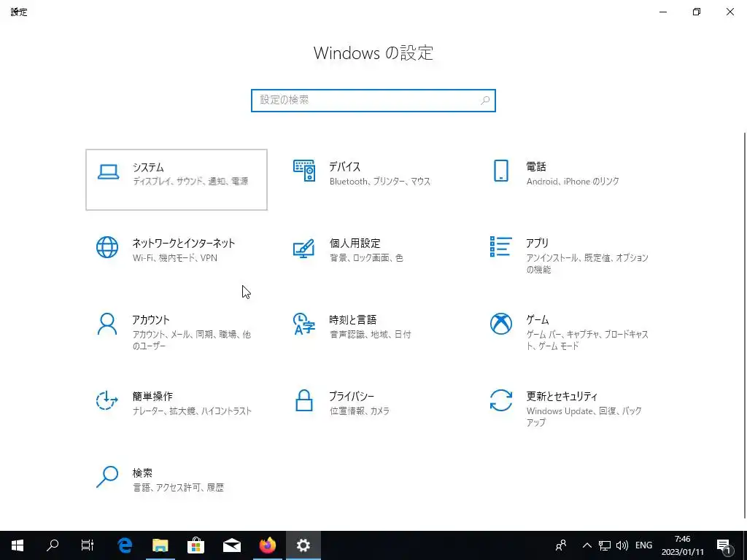Click the プライバシー heading text
The height and width of the screenshot is (560, 747).
coord(352,396)
